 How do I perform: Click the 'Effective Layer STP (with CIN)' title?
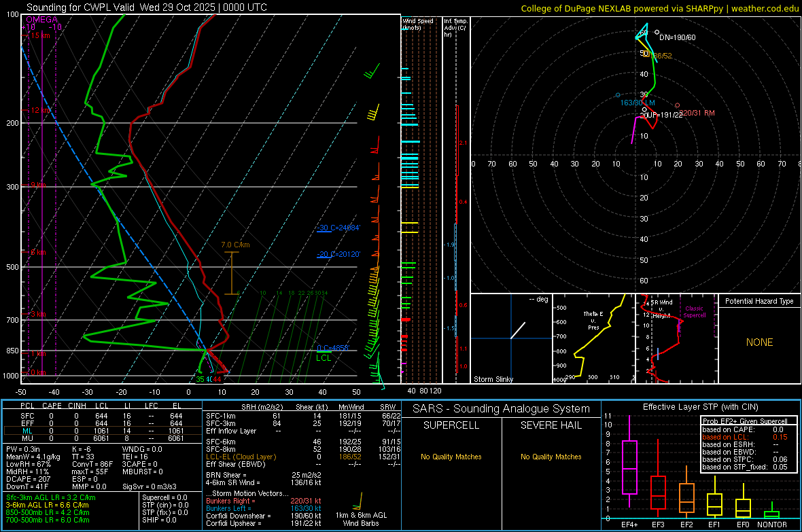coord(700,407)
